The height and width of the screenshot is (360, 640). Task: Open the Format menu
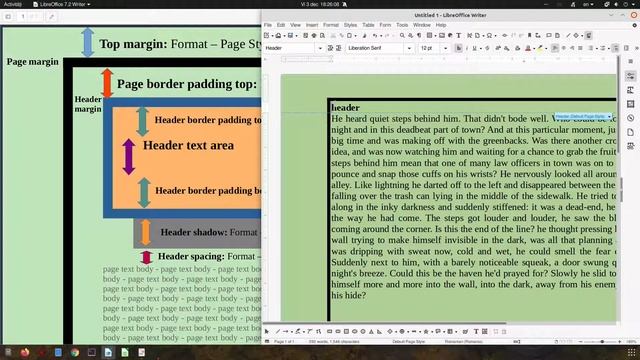331,25
